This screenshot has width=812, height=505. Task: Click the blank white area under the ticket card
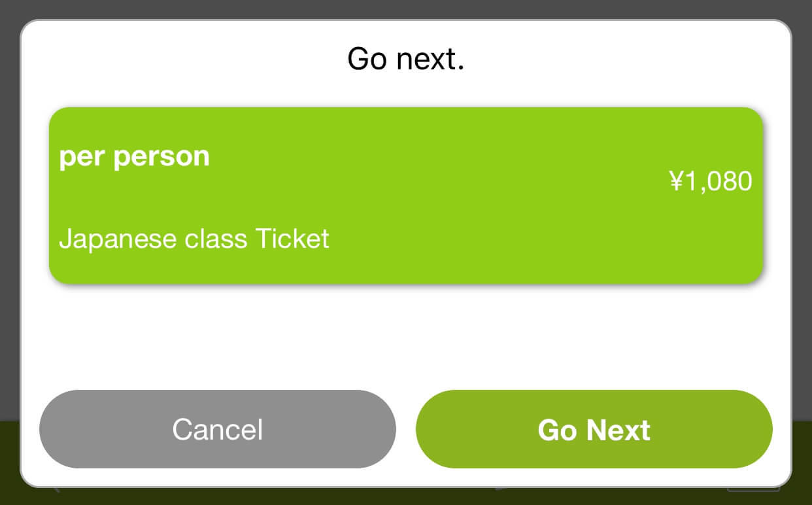[405, 334]
